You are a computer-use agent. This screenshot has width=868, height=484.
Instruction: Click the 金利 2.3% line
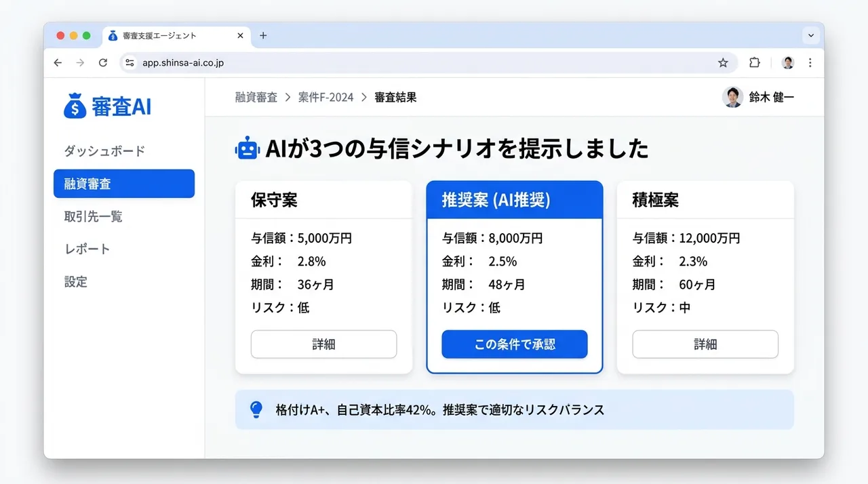point(670,262)
